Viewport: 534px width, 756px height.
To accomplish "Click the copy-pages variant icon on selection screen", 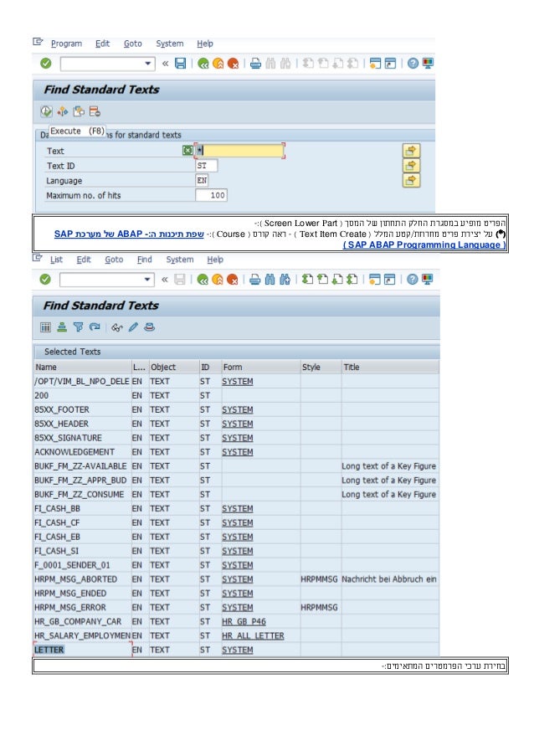I will [79, 111].
